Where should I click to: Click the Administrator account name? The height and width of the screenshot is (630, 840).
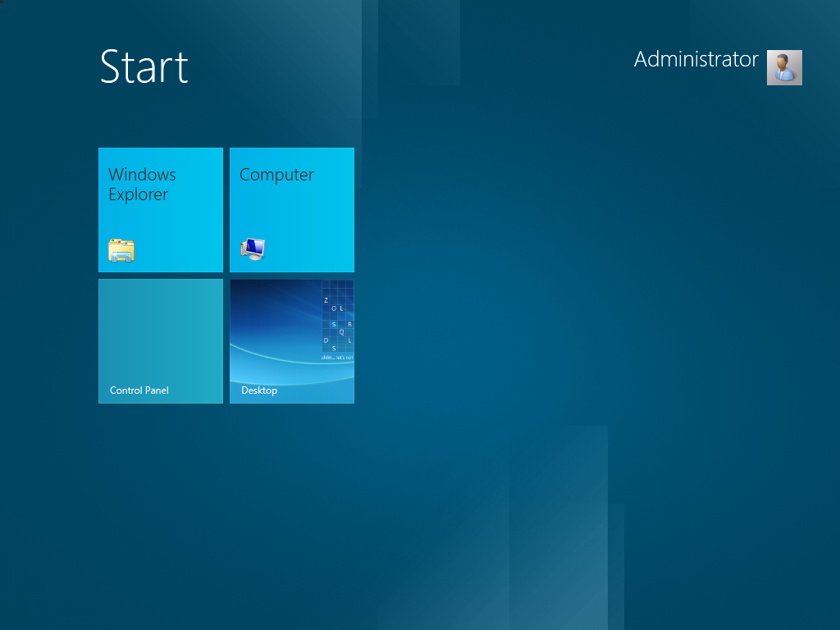coord(696,59)
